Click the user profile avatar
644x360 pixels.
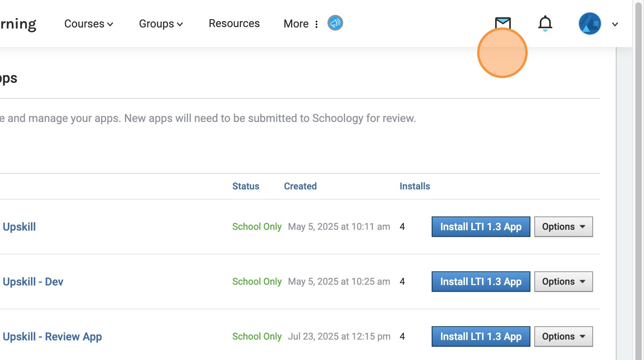(x=590, y=24)
